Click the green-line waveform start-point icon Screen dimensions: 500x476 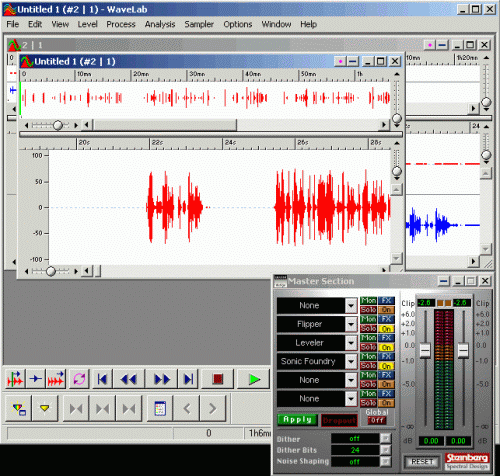point(15,379)
